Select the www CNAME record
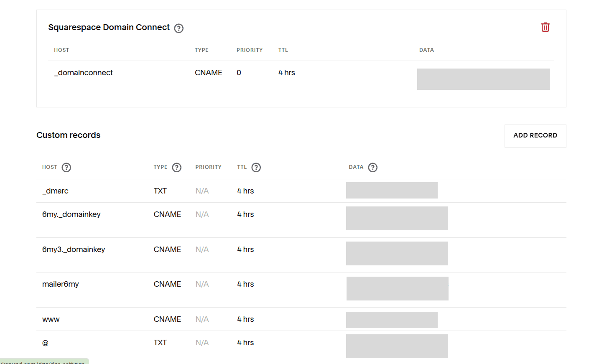 (301, 319)
